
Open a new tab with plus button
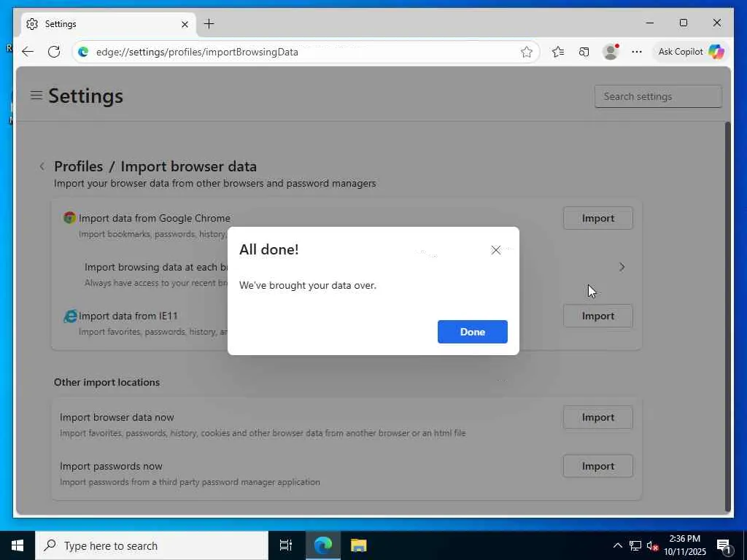209,24
